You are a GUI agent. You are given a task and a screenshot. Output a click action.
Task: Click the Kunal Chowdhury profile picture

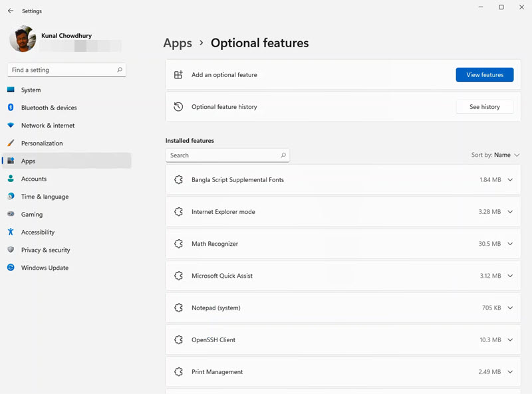tap(23, 39)
